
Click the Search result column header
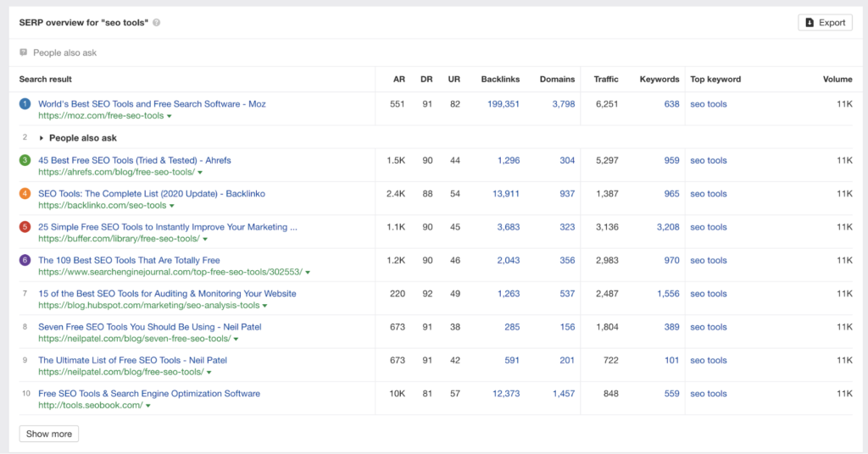(46, 79)
